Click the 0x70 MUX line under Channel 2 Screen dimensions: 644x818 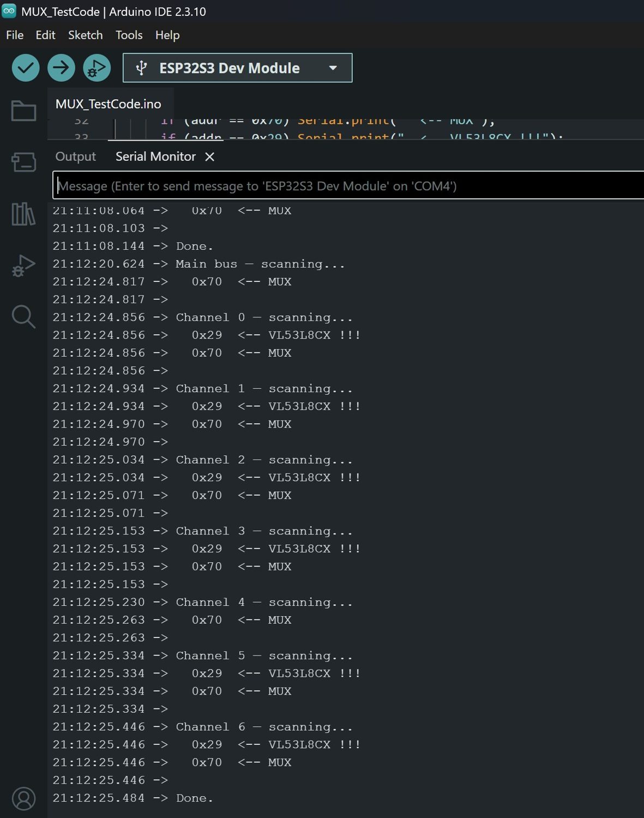[172, 495]
